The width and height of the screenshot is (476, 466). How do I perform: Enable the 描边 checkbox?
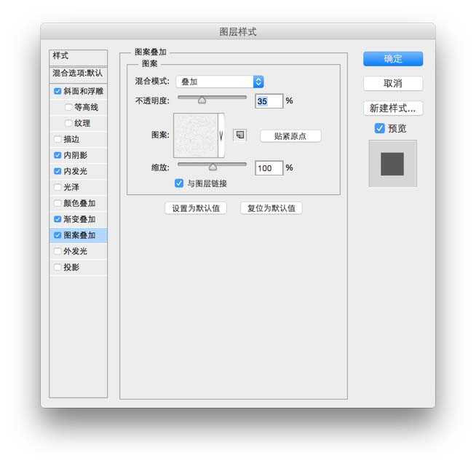coord(57,139)
